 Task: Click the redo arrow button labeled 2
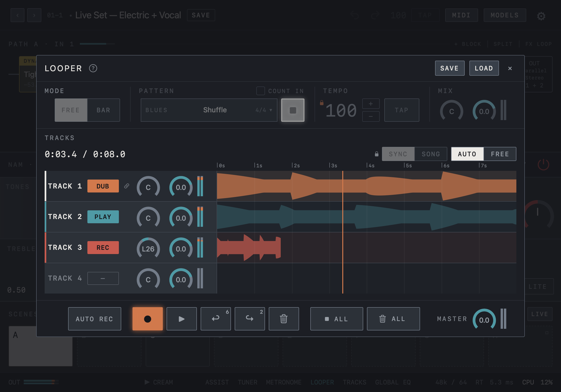tap(250, 319)
